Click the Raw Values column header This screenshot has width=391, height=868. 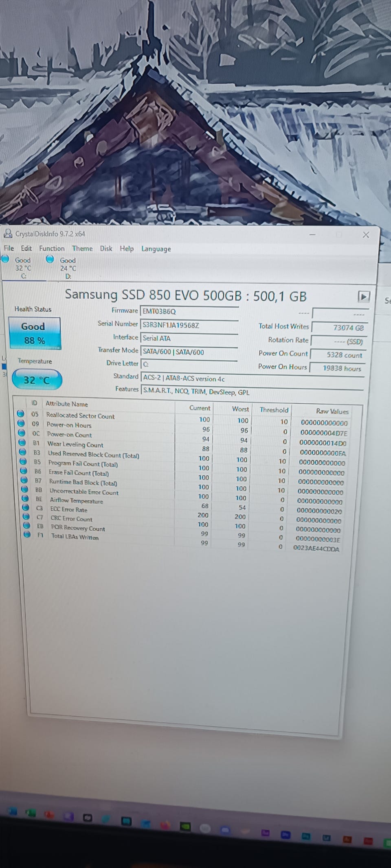(332, 411)
